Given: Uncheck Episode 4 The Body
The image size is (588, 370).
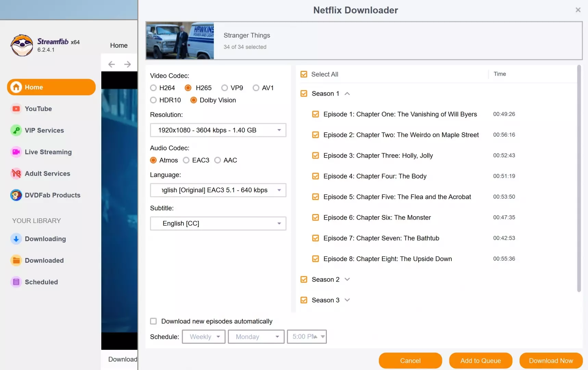Looking at the screenshot, I should (316, 176).
